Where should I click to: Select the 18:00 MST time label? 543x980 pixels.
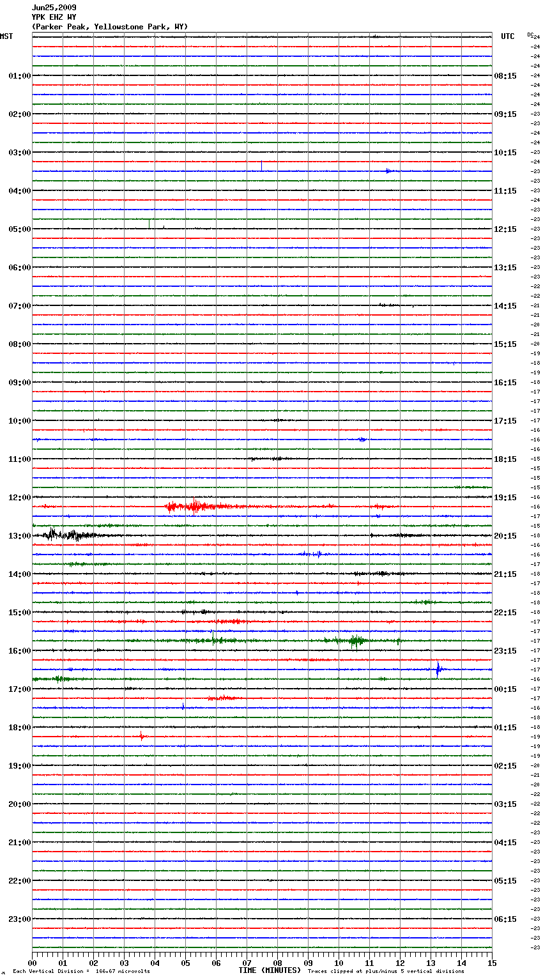[20, 728]
